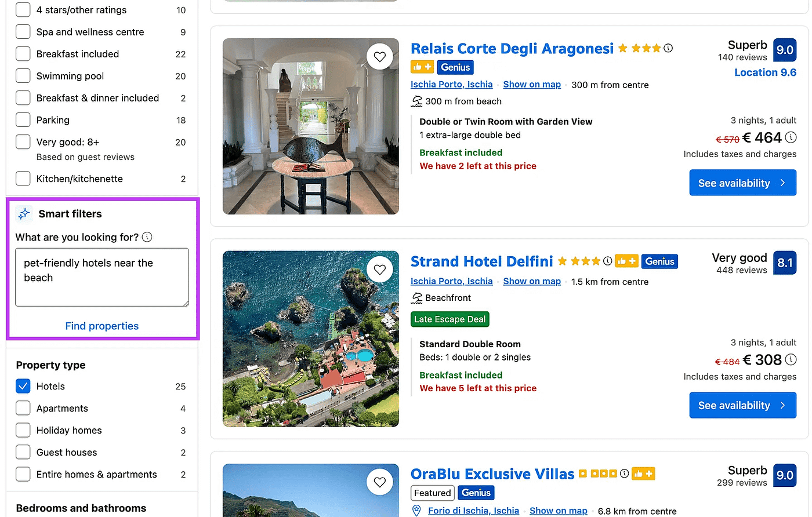The image size is (812, 517).
Task: Uncheck the Hotels property type
Action: click(x=23, y=387)
